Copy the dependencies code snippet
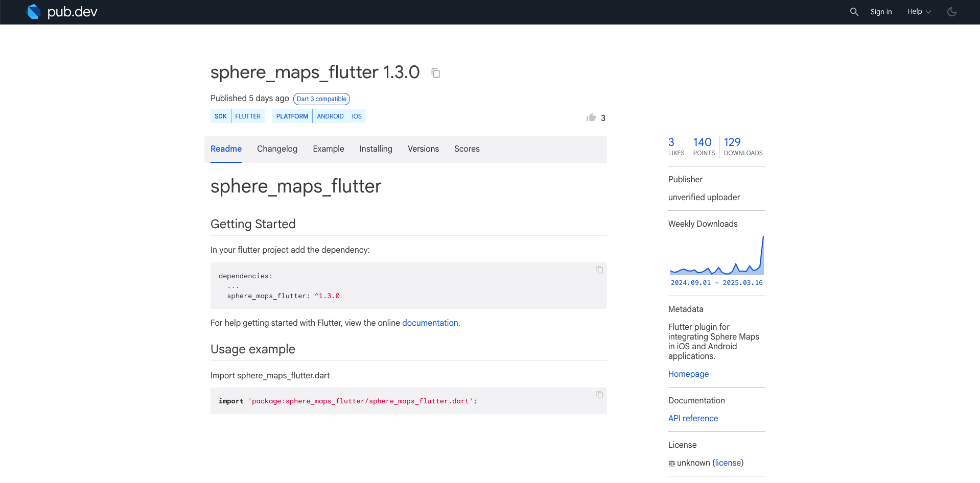The image size is (980, 483). [x=599, y=270]
